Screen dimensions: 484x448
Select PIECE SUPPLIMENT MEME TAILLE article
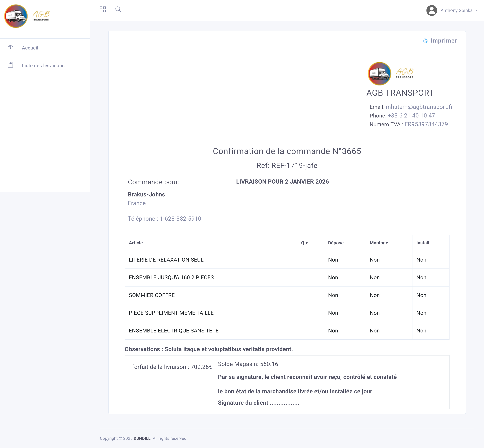tap(171, 313)
